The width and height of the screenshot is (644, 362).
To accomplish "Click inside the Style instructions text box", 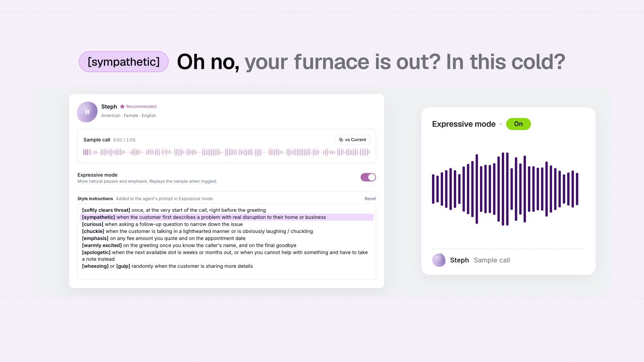I will click(226, 242).
